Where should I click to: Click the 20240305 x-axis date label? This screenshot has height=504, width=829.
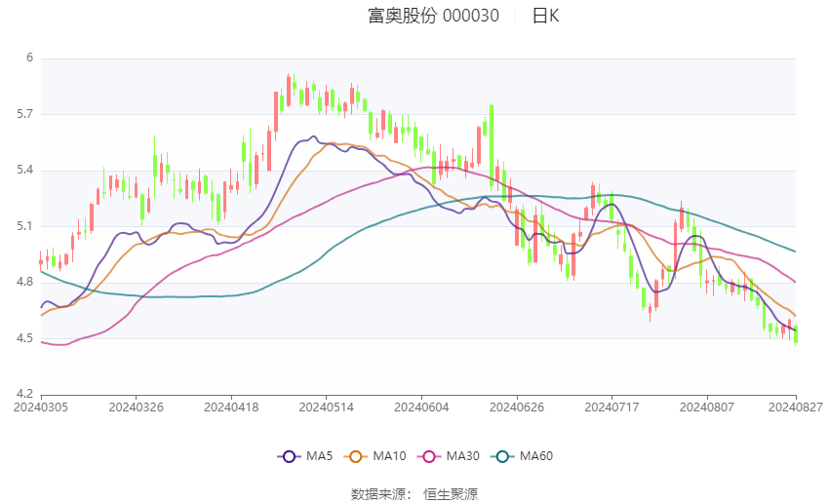pyautogui.click(x=41, y=407)
